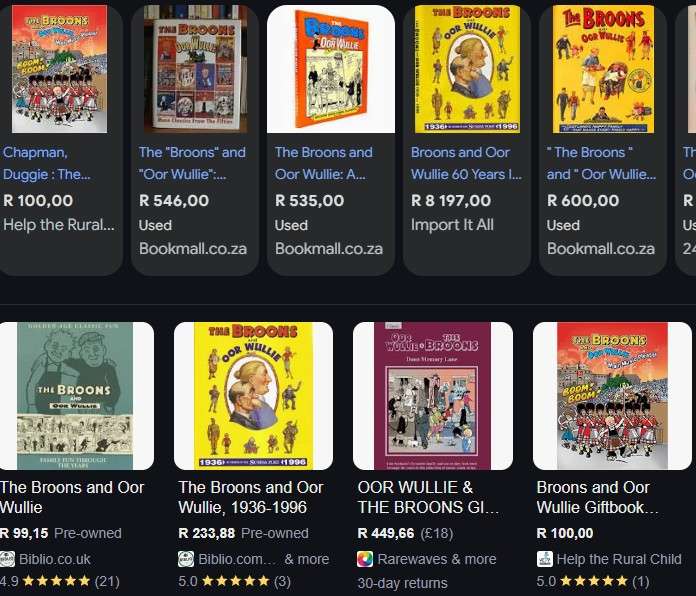Click the 4.9 star rating with 21 reviews

59,581
